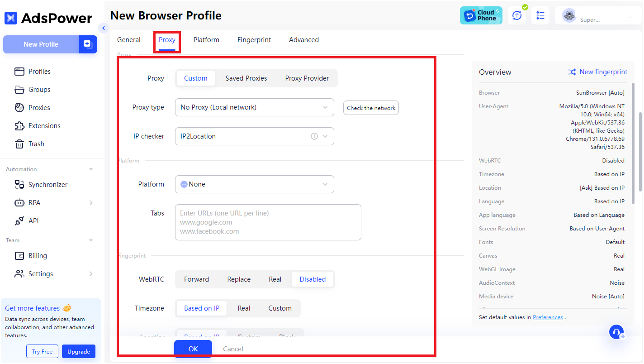The height and width of the screenshot is (364, 644).
Task: Click Check the network button
Action: [x=370, y=108]
